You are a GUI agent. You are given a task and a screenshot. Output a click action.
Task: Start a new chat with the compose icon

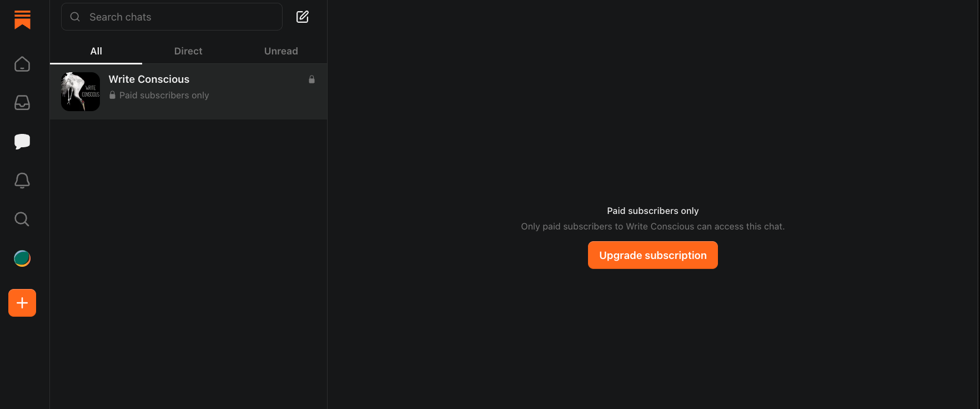pos(303,17)
